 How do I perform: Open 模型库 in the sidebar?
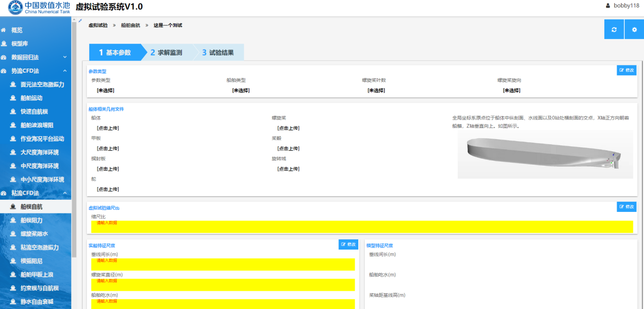point(20,44)
